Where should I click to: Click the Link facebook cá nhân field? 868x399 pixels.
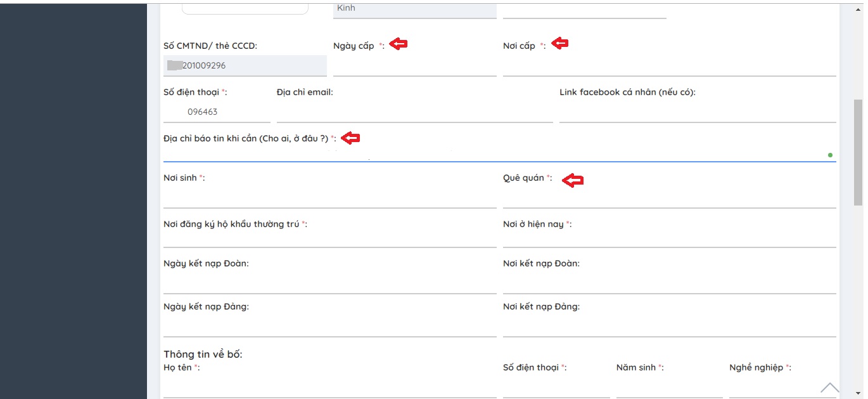697,112
